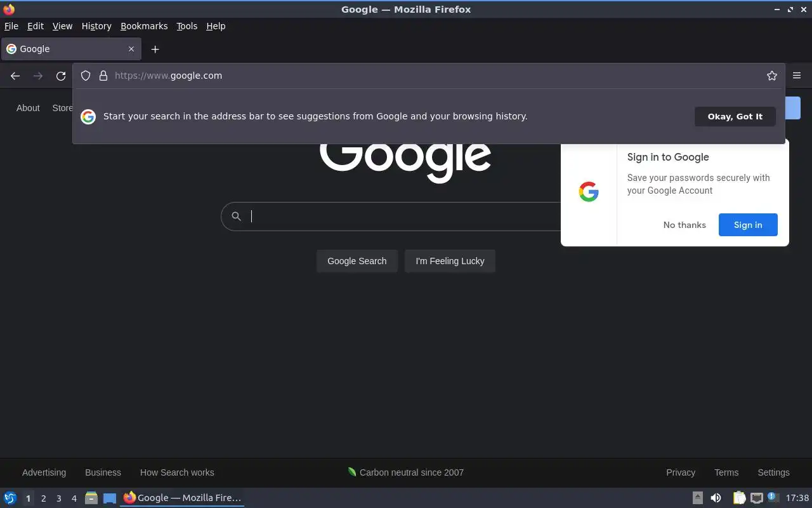The image size is (812, 508).
Task: Click the Google Search button
Action: pos(357,261)
